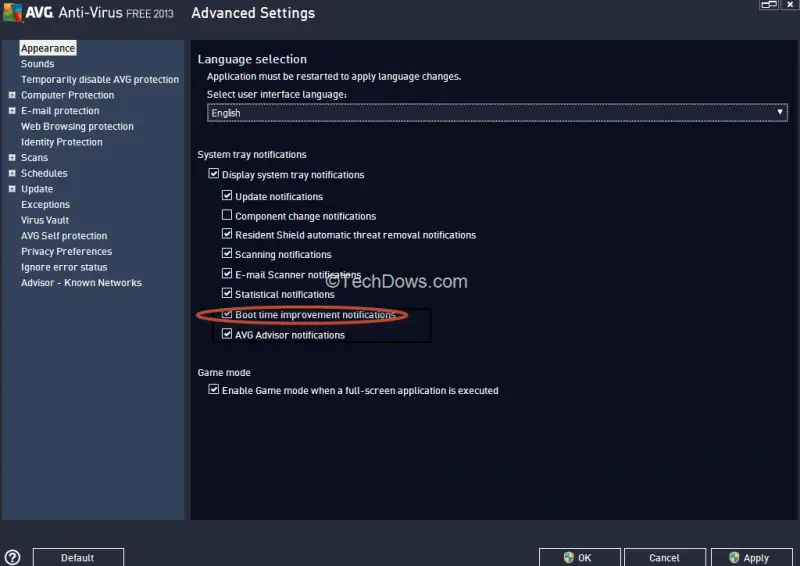Click the Apply button

[752, 557]
